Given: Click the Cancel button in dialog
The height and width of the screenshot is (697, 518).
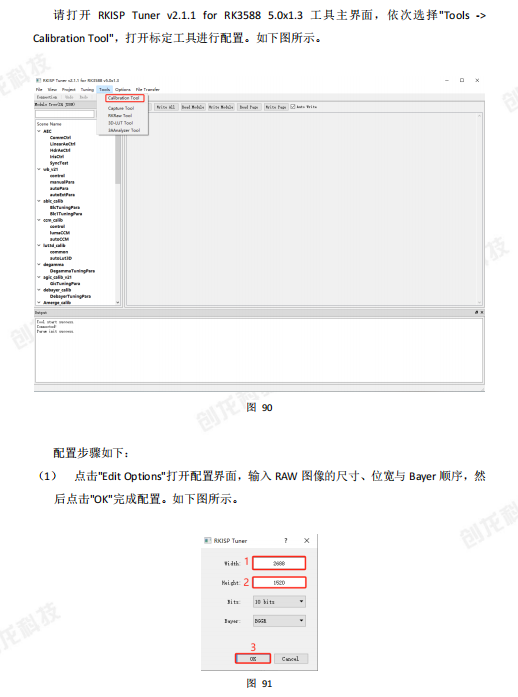Looking at the screenshot, I should (290, 658).
